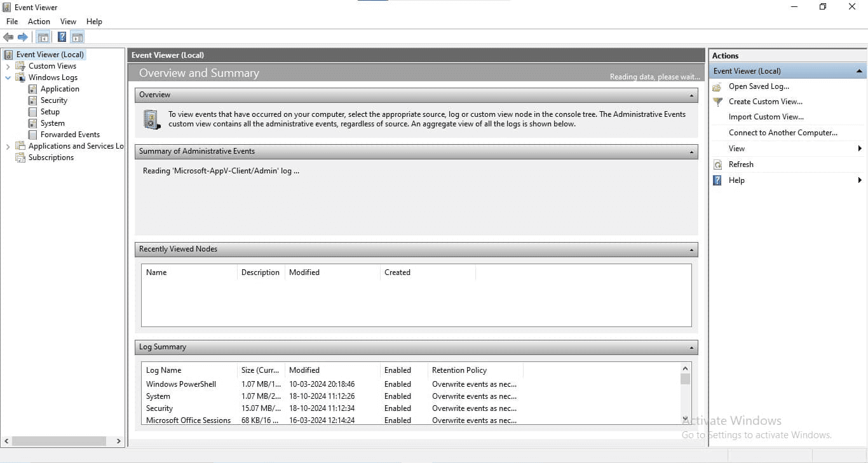
Task: Click the forward navigation arrow in toolbar
Action: [x=24, y=36]
